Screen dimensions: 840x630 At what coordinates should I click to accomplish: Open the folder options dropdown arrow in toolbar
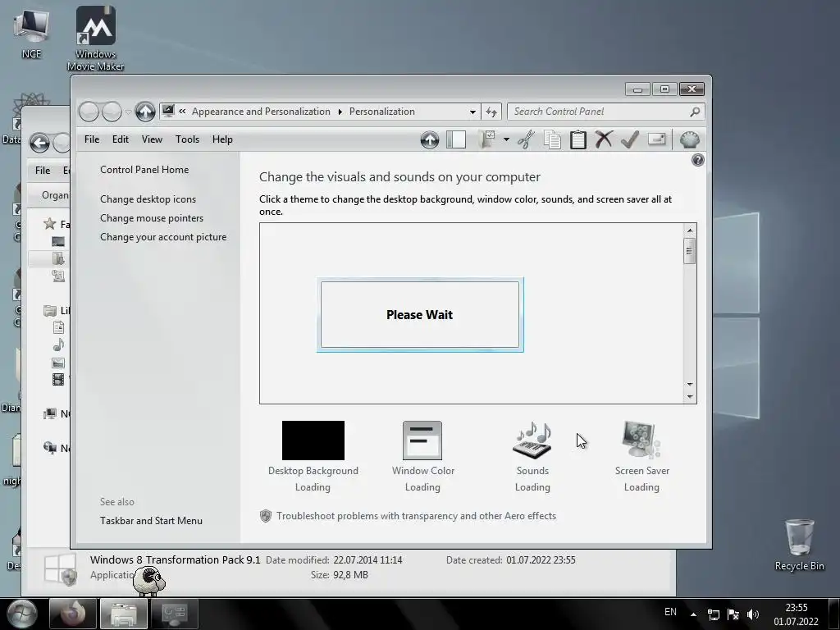pyautogui.click(x=505, y=139)
